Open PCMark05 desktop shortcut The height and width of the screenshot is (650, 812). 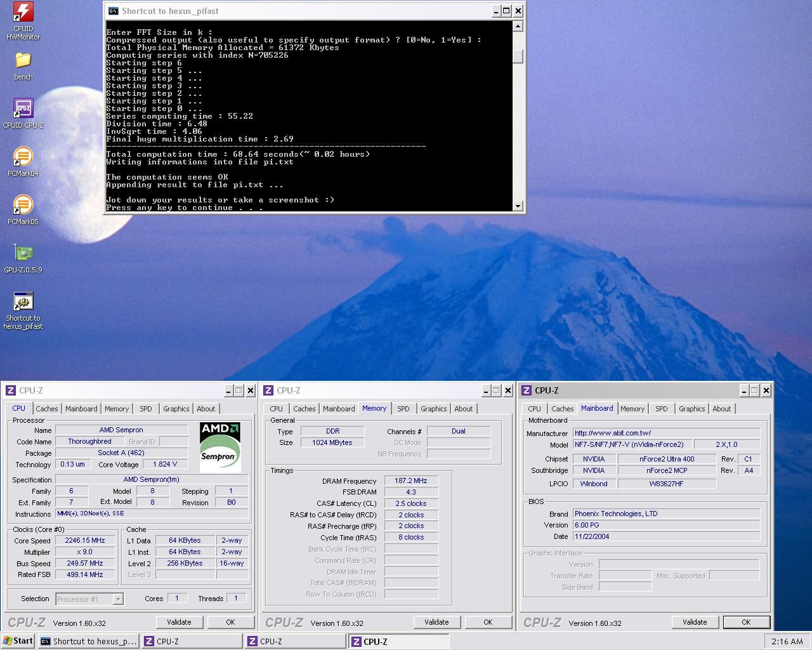(x=23, y=210)
